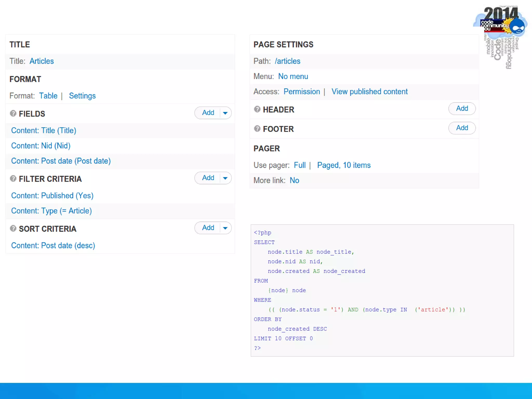Viewport: 532px width, 399px height.
Task: Click the help icon beside FIELDS
Action: 13,114
